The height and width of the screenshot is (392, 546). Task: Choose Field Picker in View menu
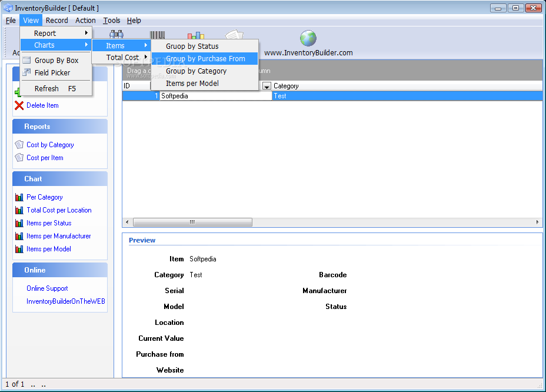click(x=56, y=72)
